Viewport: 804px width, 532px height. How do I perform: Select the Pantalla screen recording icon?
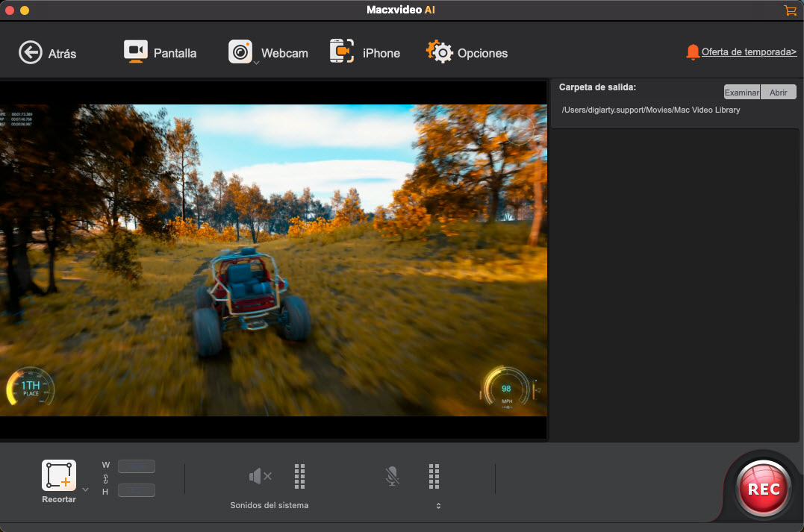(x=135, y=52)
